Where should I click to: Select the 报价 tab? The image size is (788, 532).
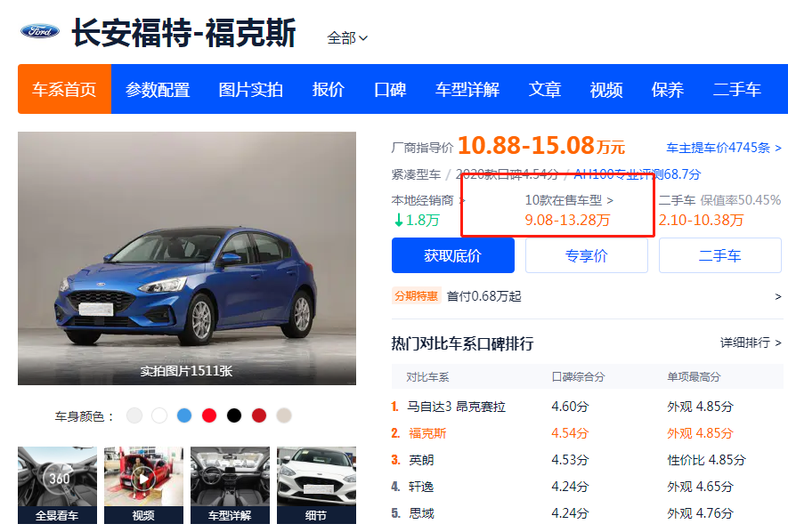click(329, 89)
